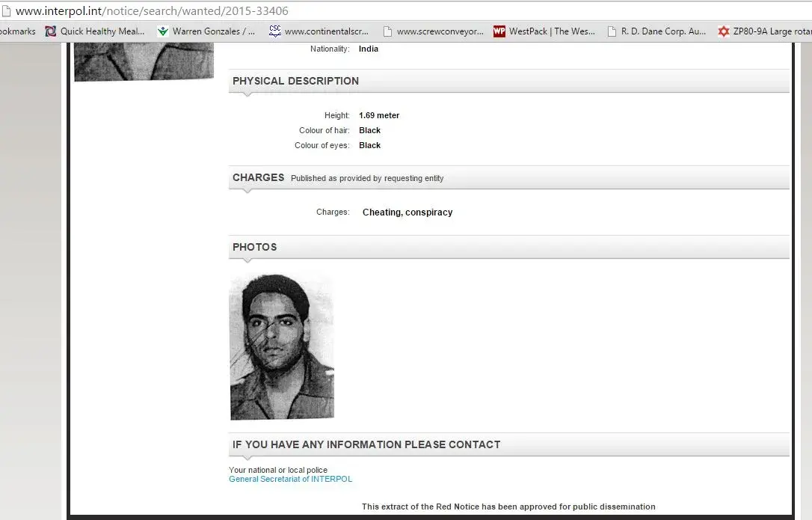
Task: Click the Height: label
Action: click(337, 116)
